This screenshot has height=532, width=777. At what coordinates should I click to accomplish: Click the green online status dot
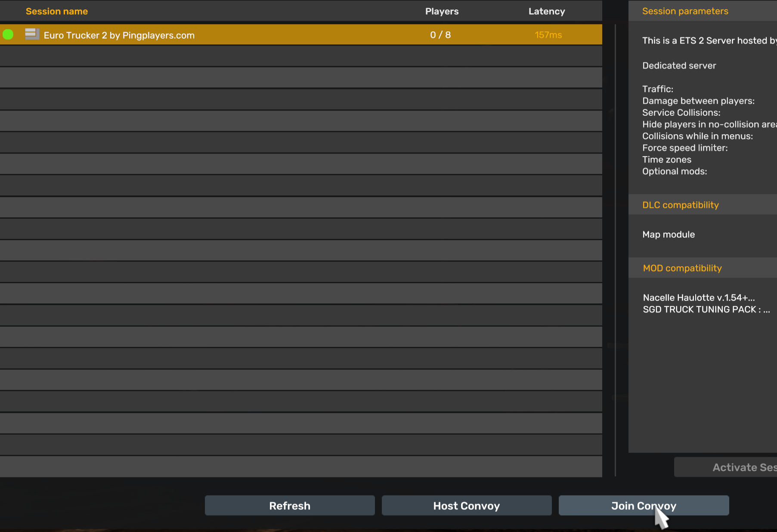click(x=8, y=34)
